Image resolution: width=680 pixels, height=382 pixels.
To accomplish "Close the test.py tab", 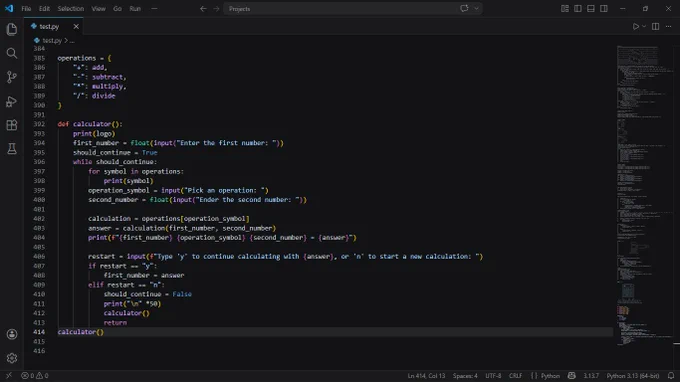I will point(76,26).
